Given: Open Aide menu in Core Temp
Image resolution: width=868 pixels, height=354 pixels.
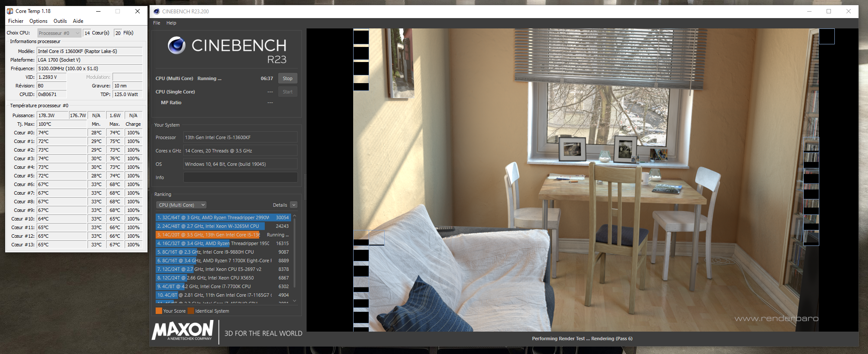Looking at the screenshot, I should click(78, 21).
